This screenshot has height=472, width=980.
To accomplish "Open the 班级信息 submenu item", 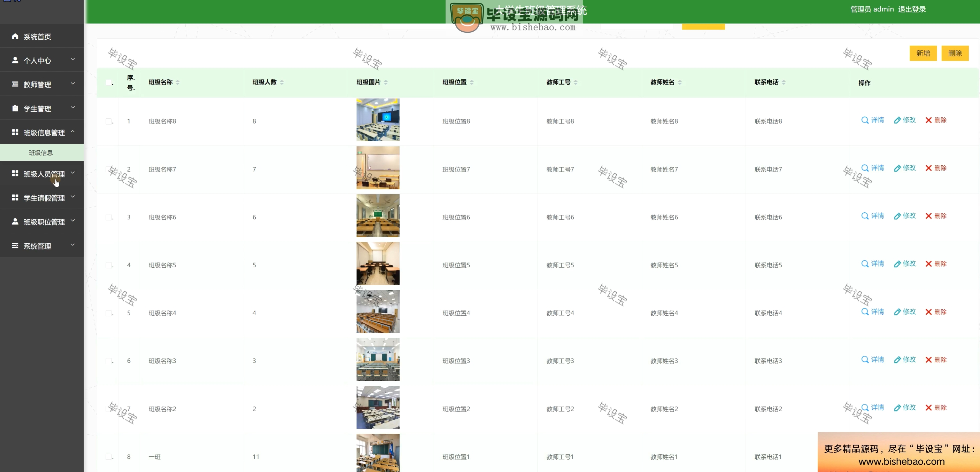I will tap(41, 152).
